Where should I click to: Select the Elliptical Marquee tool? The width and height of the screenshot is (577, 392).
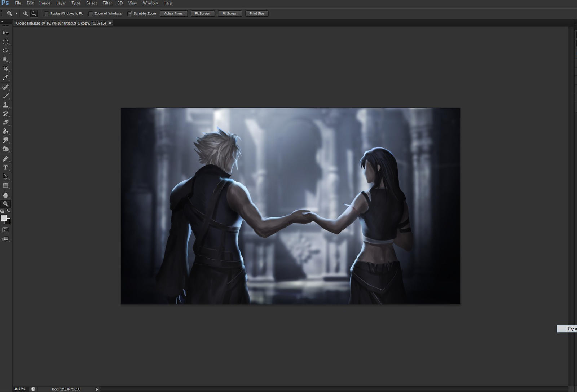[5, 42]
